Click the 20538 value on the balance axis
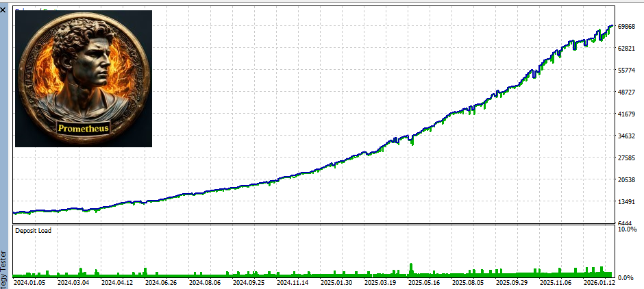Screen dimensions: 644x289 coord(627,179)
